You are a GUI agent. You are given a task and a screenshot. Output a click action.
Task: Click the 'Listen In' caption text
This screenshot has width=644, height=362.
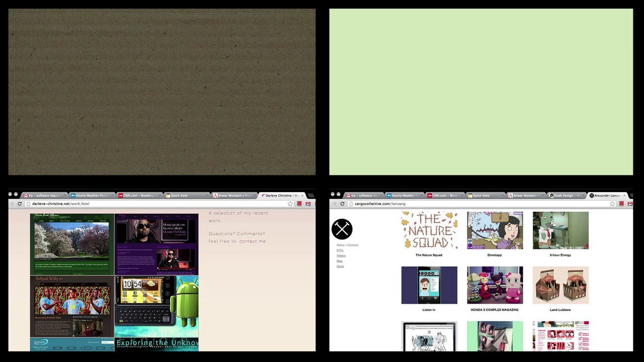[429, 310]
